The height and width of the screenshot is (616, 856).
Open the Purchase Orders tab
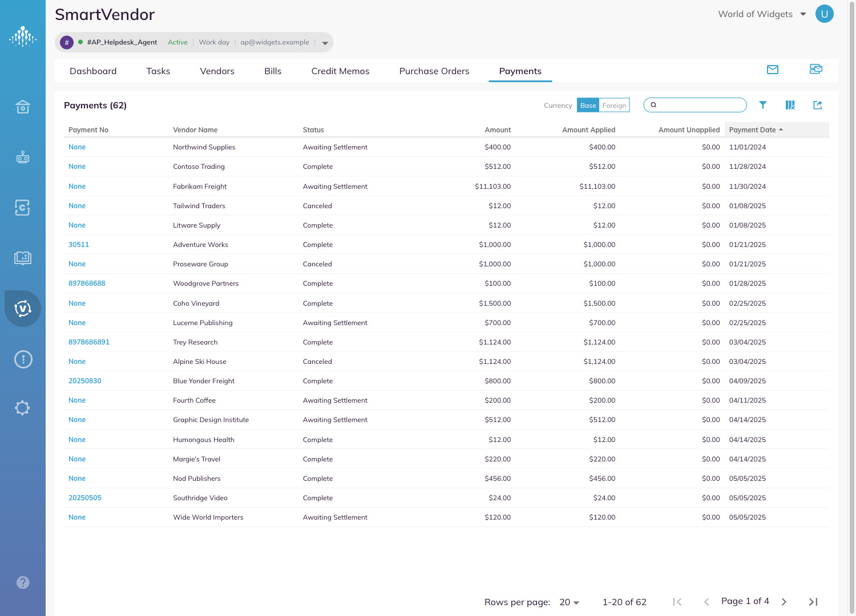(x=434, y=71)
